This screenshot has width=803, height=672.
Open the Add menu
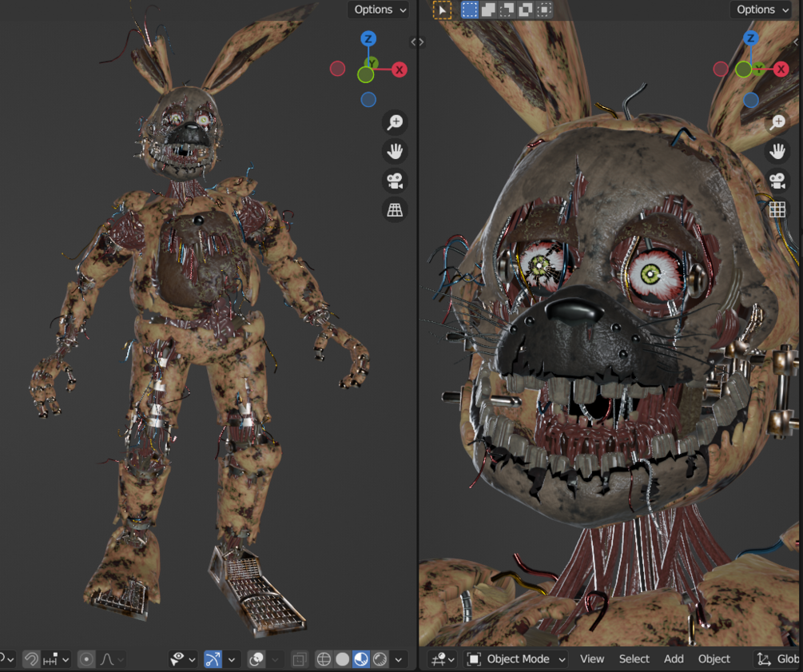click(x=674, y=659)
